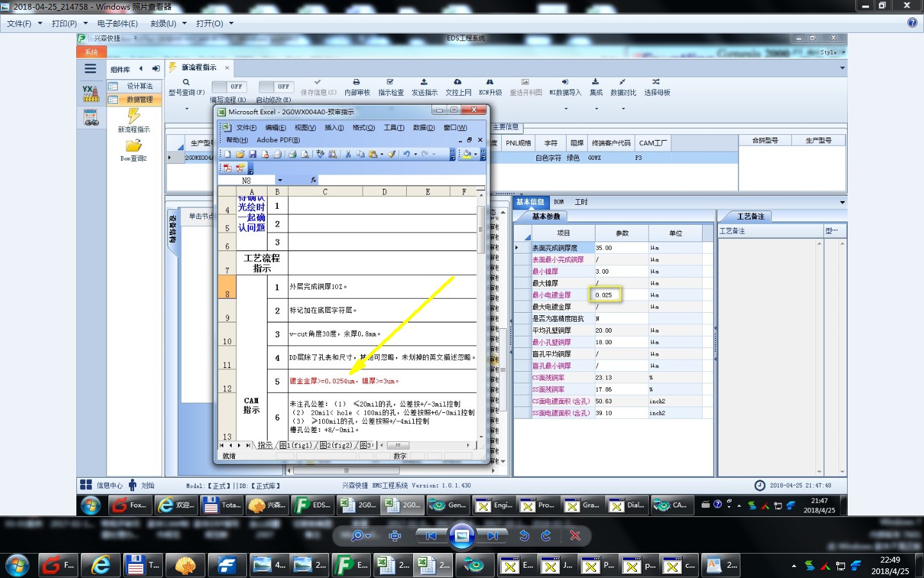Click the fit-to-window actual size button
This screenshot has width=924, height=578.
pos(395,536)
